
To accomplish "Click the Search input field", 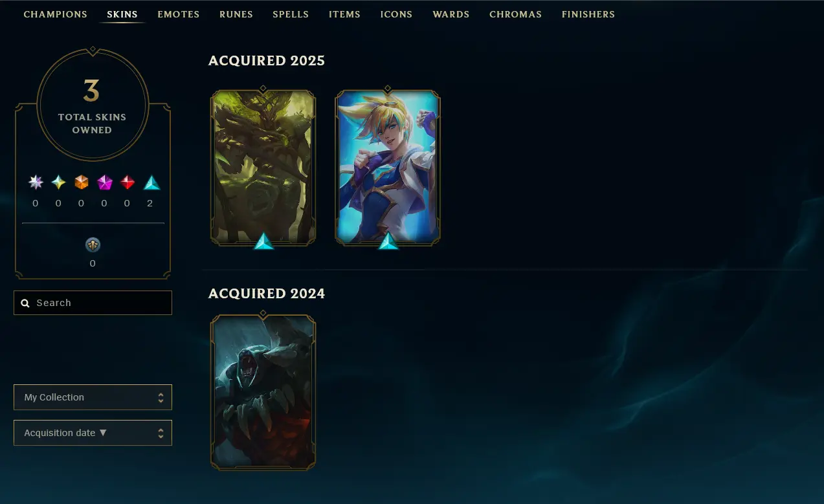I will (x=93, y=303).
